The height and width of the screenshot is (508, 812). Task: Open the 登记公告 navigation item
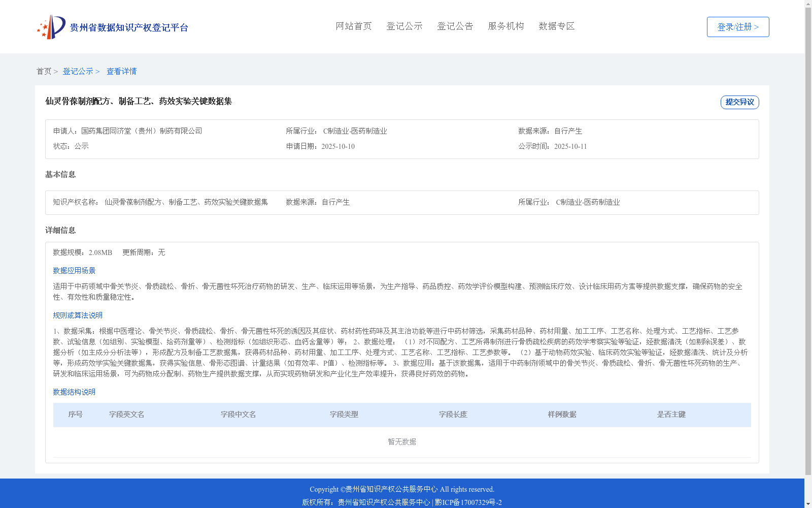click(x=455, y=26)
